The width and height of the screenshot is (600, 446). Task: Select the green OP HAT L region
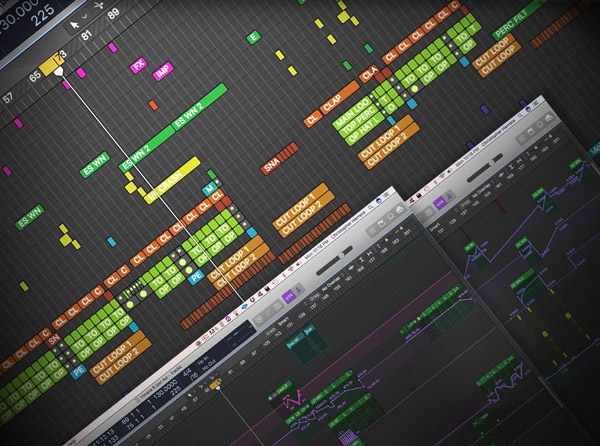[364, 131]
